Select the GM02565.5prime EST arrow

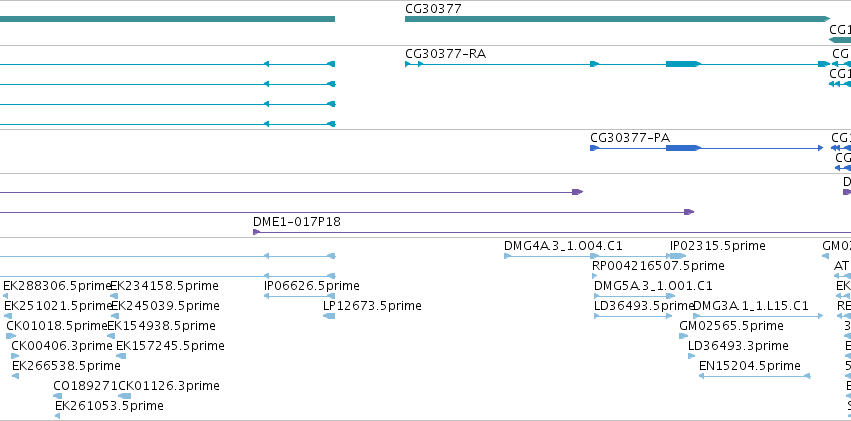pyautogui.click(x=683, y=336)
